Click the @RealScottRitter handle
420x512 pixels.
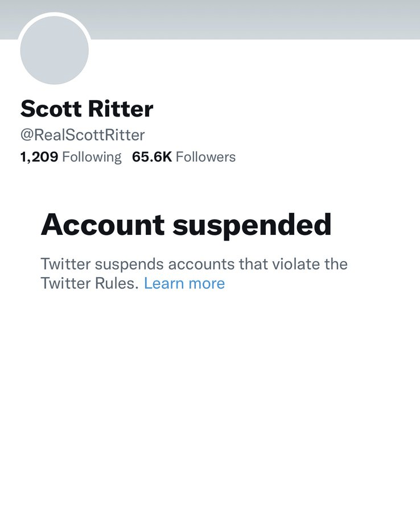83,135
